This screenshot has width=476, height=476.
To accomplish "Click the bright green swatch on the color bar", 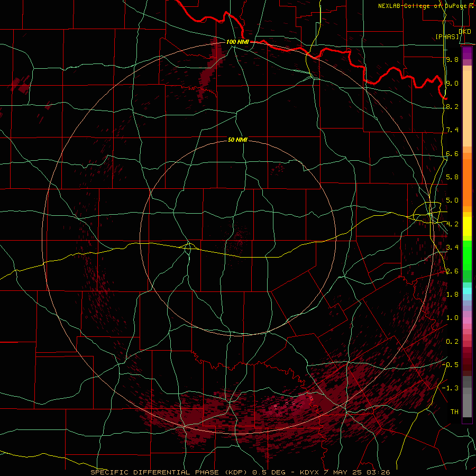I will point(467,257).
